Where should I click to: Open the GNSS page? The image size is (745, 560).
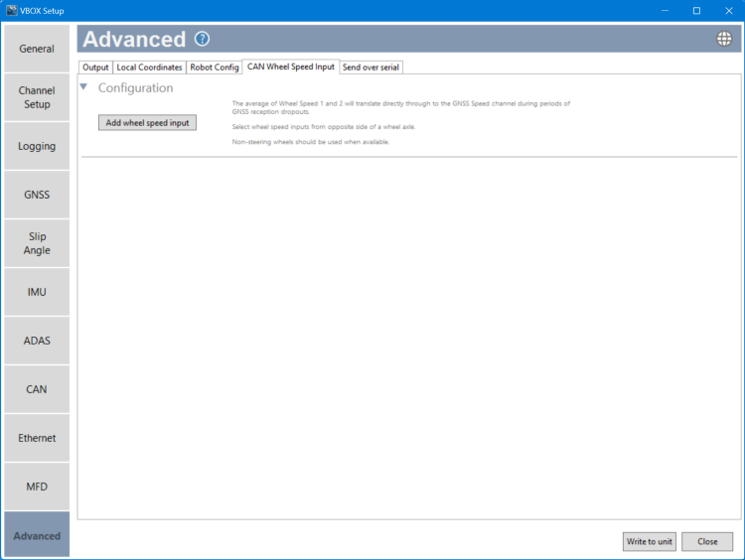[x=37, y=195]
